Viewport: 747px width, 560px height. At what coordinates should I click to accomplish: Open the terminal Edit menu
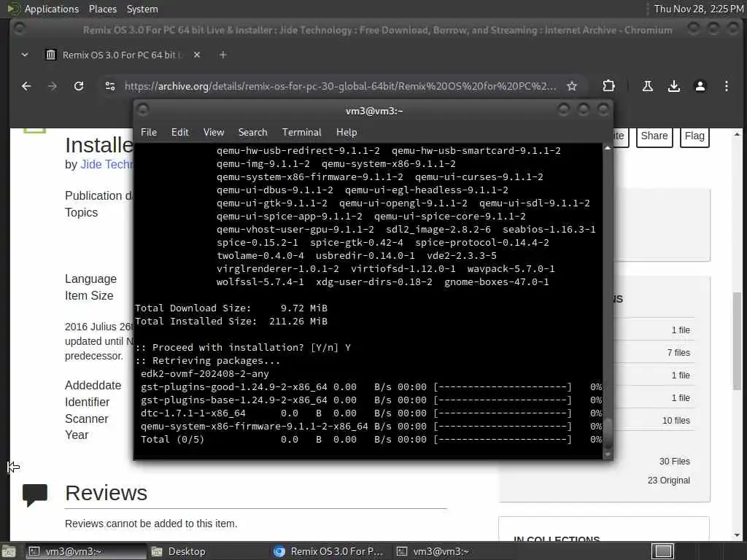click(179, 133)
